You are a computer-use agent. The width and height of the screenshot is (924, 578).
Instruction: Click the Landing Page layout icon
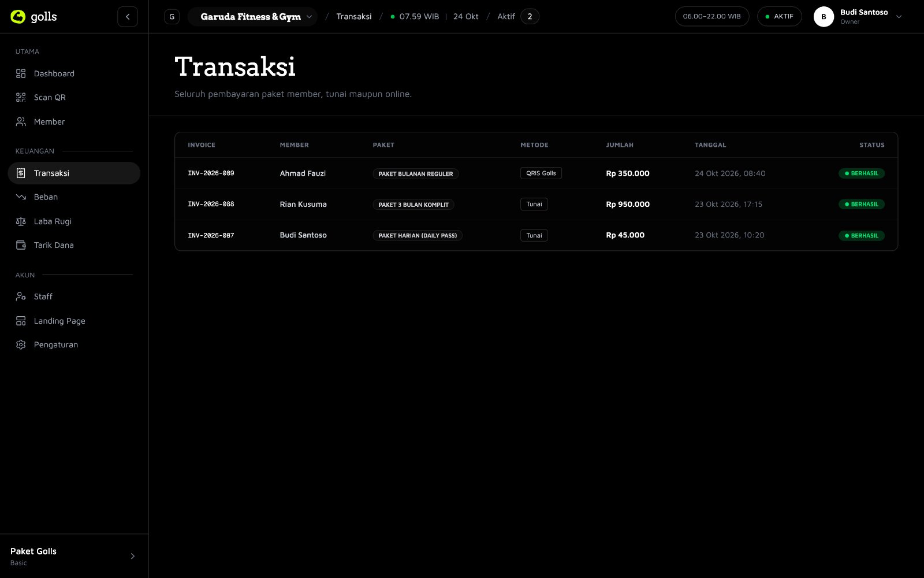[21, 321]
